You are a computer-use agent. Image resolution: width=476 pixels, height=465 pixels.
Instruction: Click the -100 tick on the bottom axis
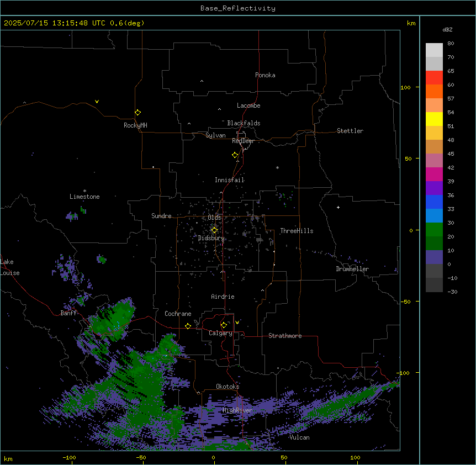coord(69,457)
